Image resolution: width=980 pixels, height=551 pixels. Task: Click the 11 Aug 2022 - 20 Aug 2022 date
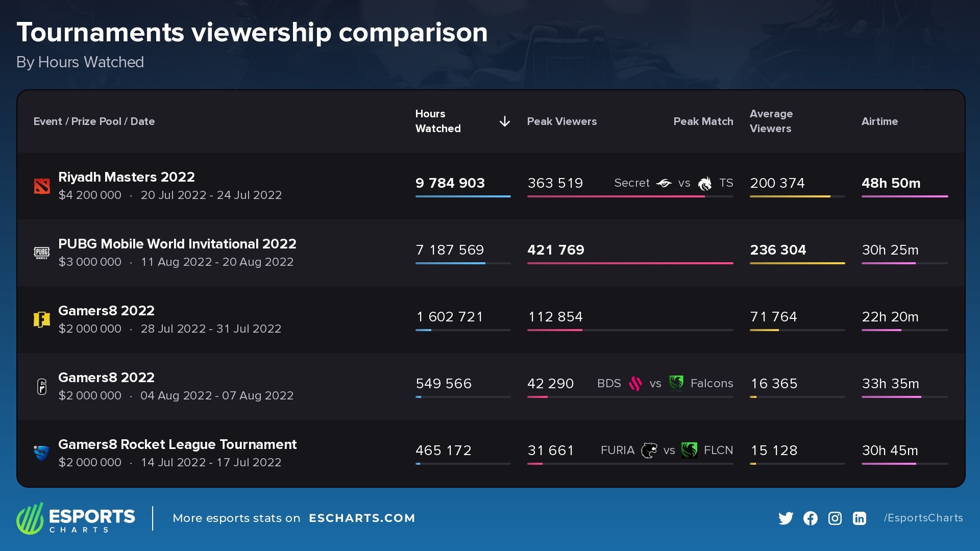pyautogui.click(x=217, y=262)
